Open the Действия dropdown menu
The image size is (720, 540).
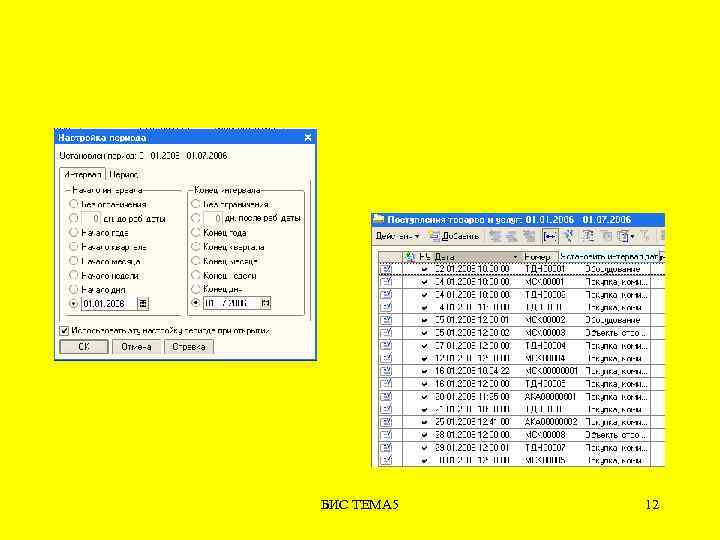(397, 236)
